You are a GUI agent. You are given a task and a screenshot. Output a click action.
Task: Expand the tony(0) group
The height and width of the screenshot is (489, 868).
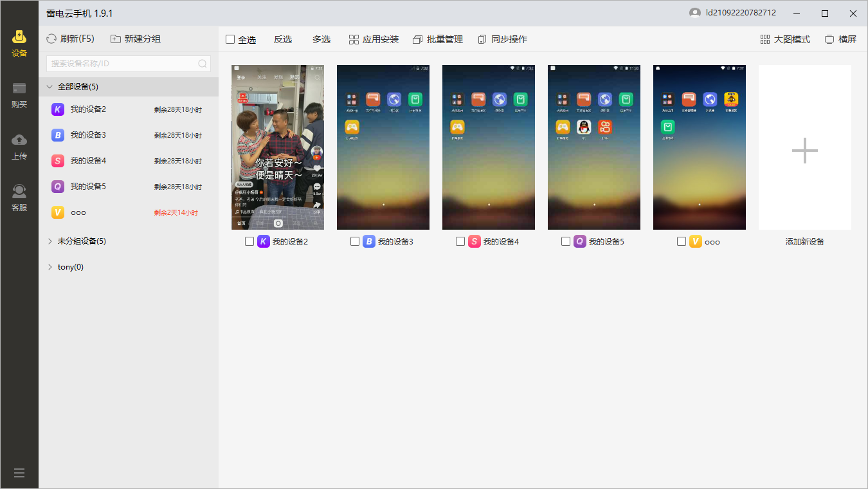129,267
